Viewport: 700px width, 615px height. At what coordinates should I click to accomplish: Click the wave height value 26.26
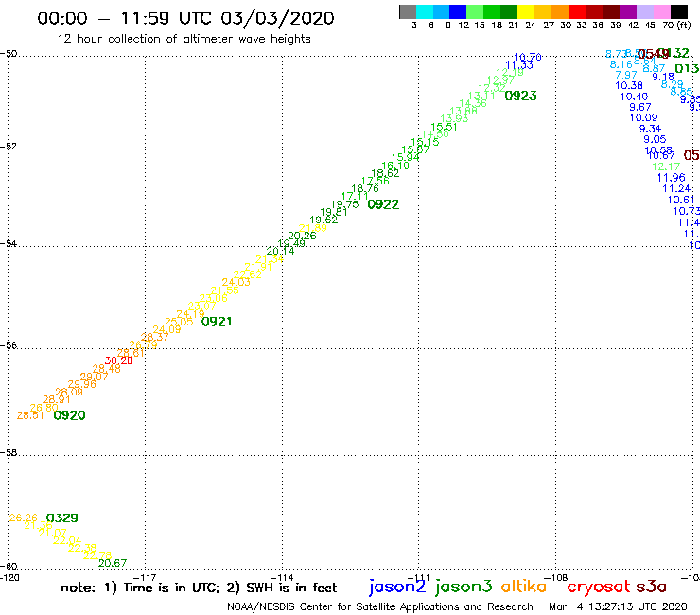(24, 518)
